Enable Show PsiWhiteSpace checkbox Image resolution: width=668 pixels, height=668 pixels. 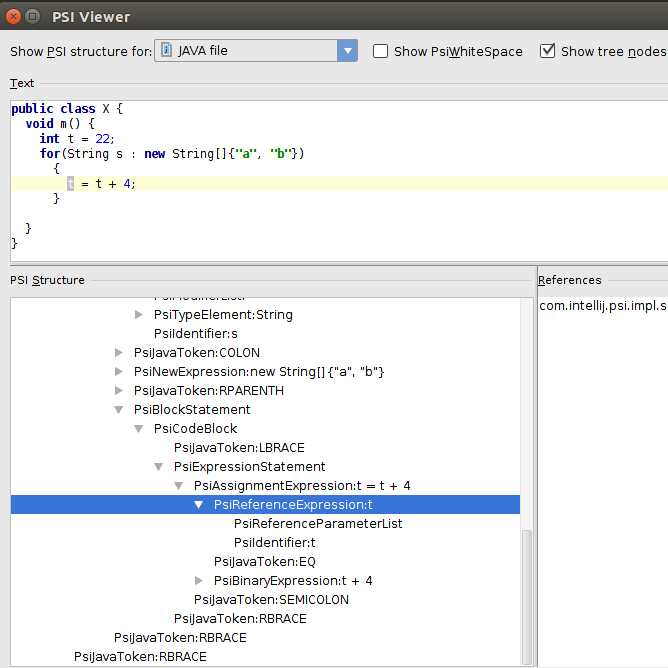pyautogui.click(x=380, y=51)
